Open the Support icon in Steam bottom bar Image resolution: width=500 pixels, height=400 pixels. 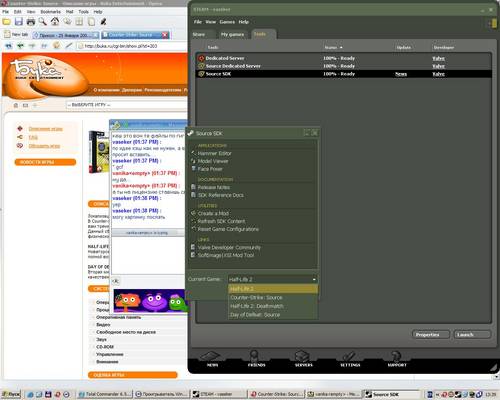coord(397,359)
